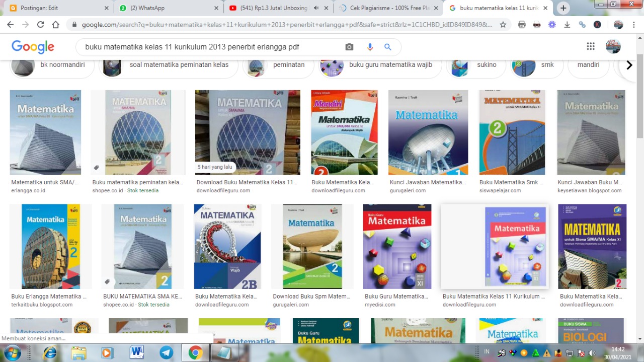Viewport: 644px width, 362px height.
Task: Open the media player taskbar icon
Action: [x=107, y=352]
